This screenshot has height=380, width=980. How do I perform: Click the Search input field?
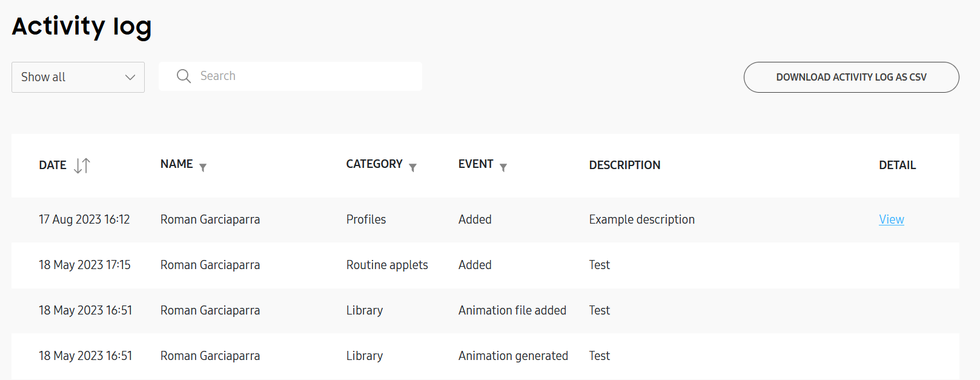pos(291,76)
